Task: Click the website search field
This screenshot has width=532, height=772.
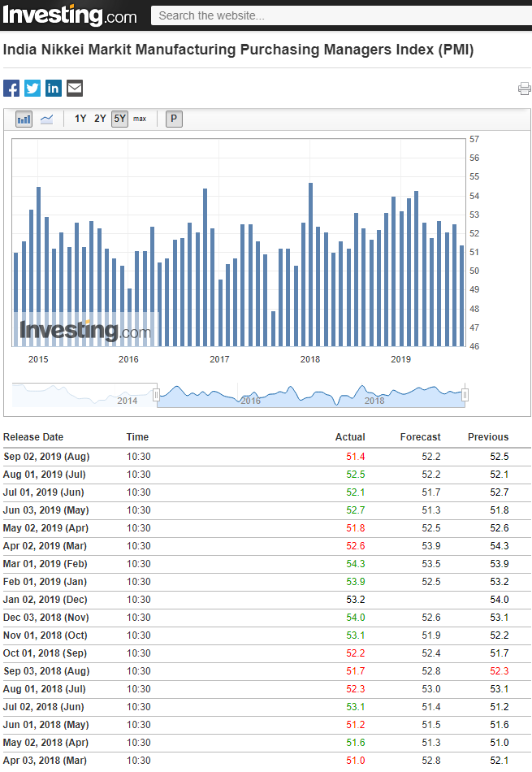Action: [x=342, y=15]
